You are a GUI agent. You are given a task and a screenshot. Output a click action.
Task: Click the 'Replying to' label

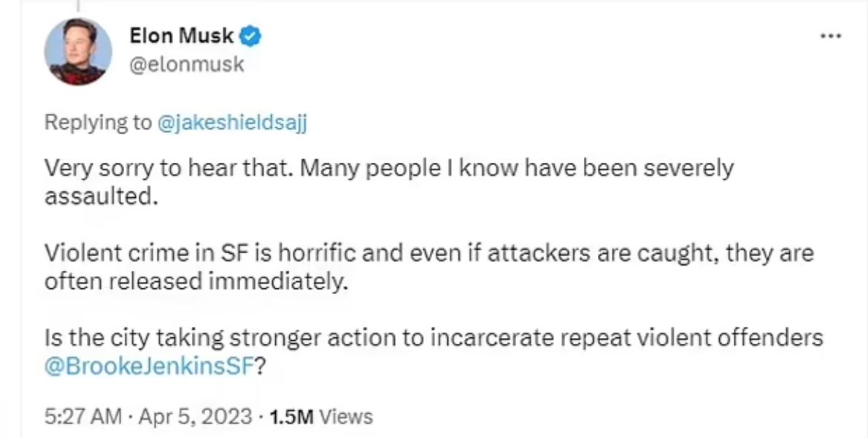point(97,123)
